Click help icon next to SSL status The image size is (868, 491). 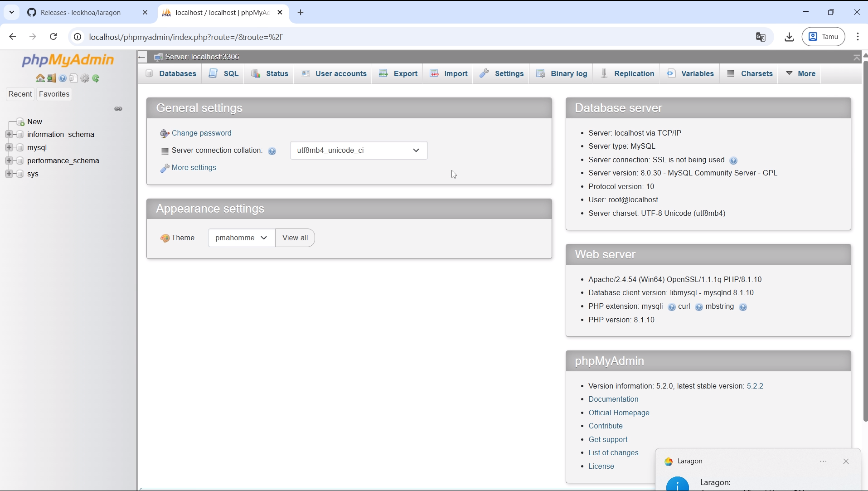pyautogui.click(x=733, y=160)
